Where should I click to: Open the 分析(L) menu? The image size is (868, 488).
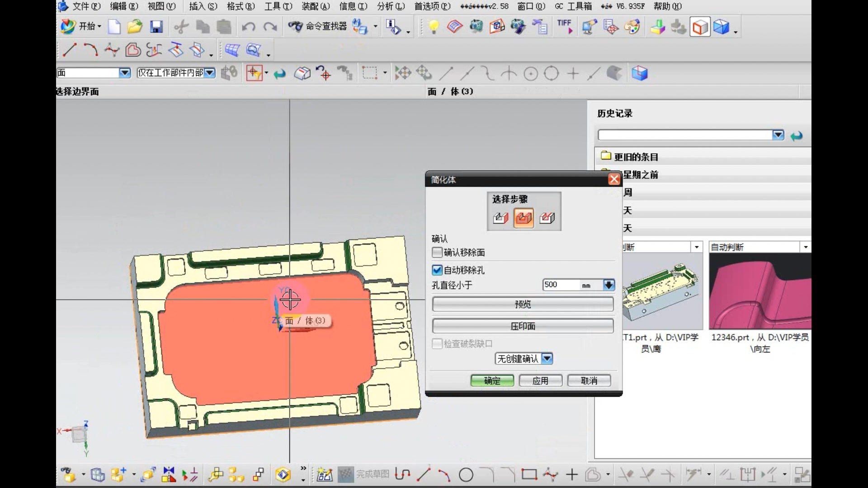point(391,6)
